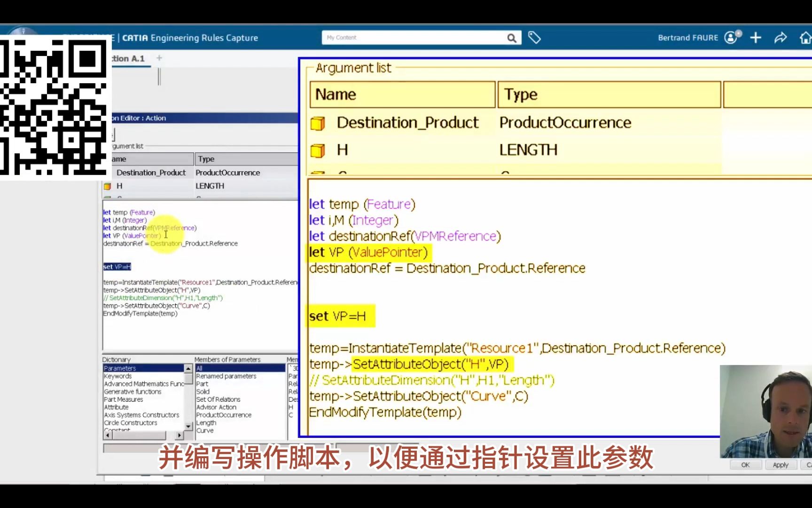Select Advisor Action in Members list

tap(216, 407)
